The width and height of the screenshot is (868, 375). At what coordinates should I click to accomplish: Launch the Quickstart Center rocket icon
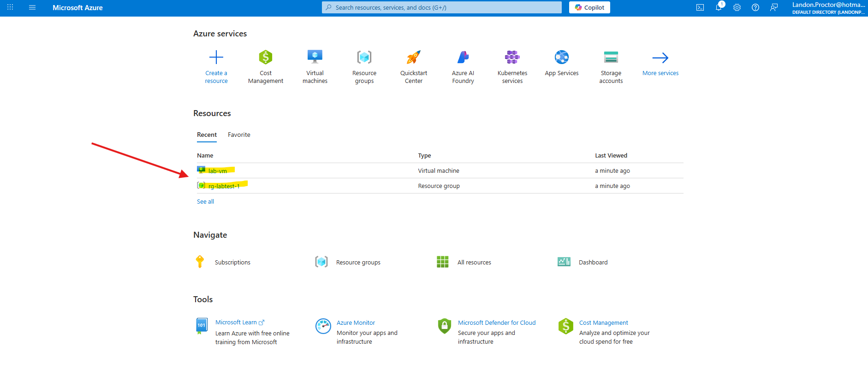(x=414, y=58)
